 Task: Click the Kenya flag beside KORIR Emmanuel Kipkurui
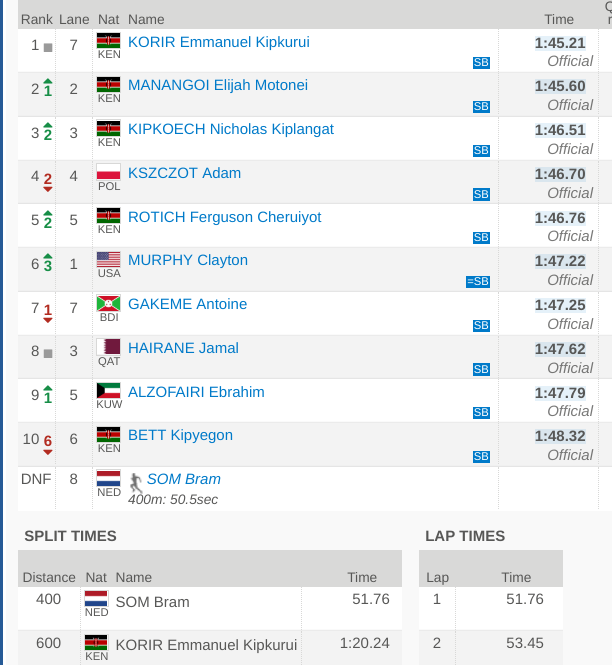click(x=109, y=41)
